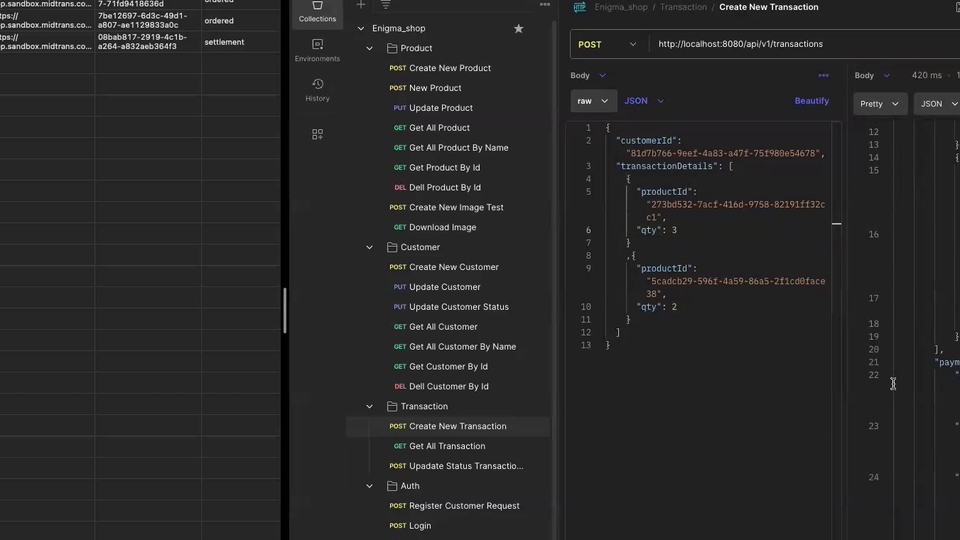Click the request editor scrollbar marker
This screenshot has width=960, height=540.
836,224
